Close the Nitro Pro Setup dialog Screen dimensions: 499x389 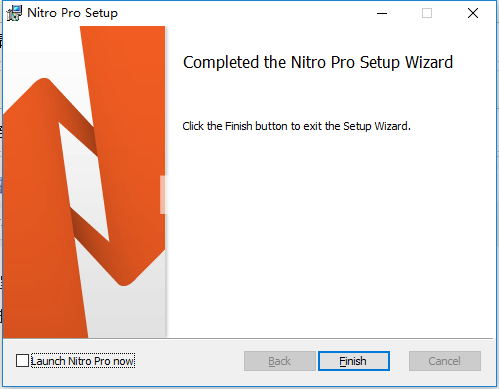click(473, 13)
